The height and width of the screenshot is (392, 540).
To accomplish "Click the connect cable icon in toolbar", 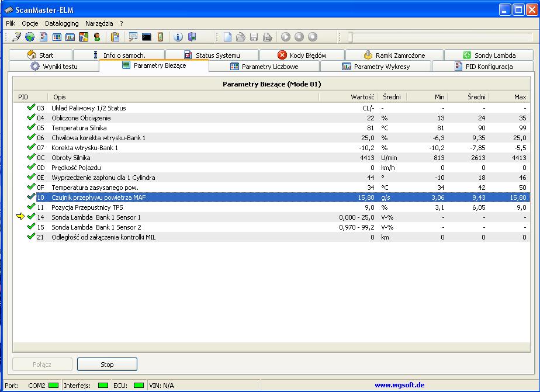I will (16, 37).
